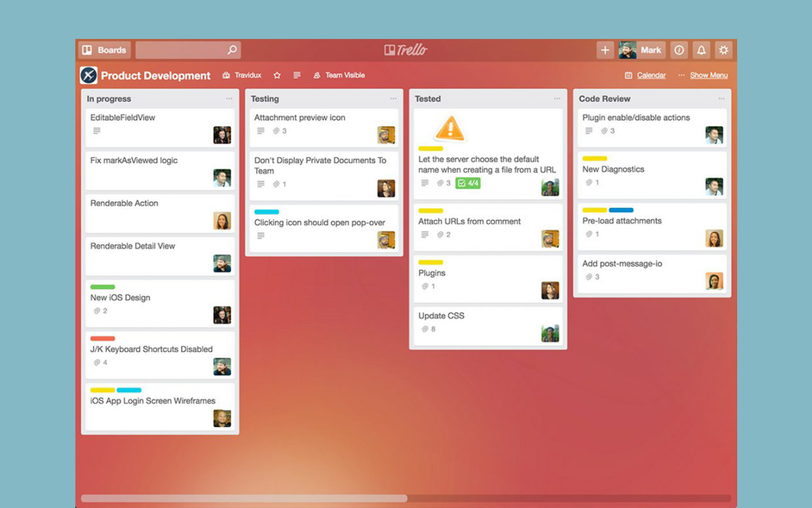This screenshot has width=812, height=508.
Task: Open the Boards menu
Action: 104,50
